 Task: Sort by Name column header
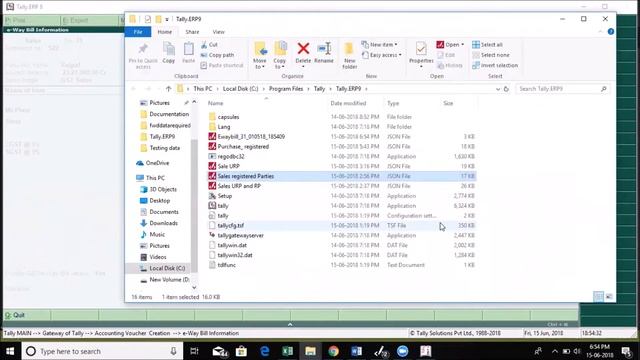[216, 103]
